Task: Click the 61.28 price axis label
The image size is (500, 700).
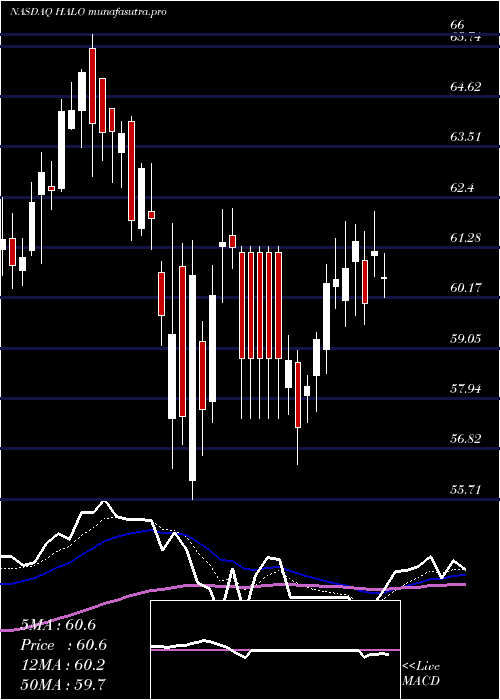Action: tap(466, 238)
